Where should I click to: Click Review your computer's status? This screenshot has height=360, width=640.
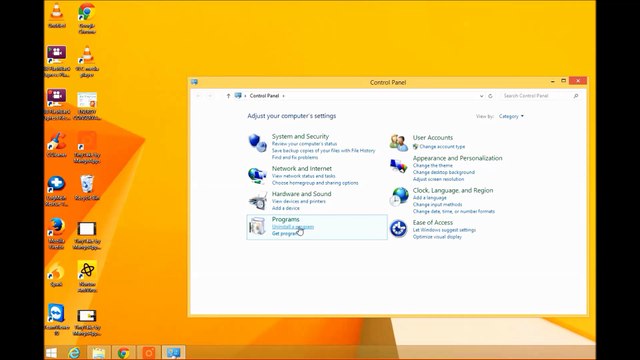coord(304,144)
